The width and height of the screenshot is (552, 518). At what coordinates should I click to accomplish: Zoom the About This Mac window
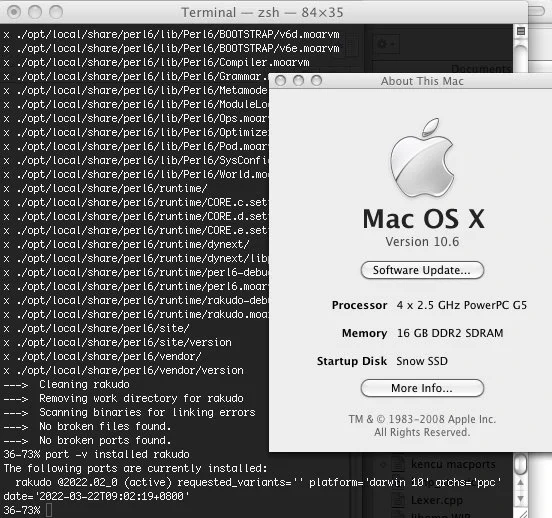316,81
